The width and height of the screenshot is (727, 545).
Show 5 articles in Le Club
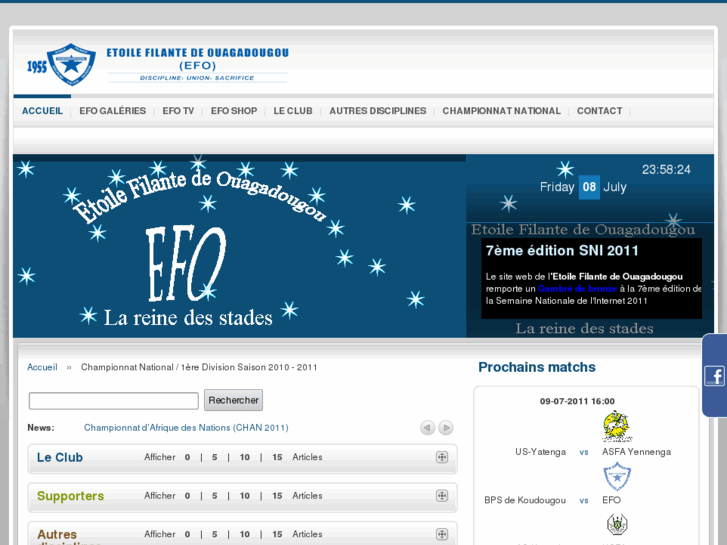coord(215,457)
